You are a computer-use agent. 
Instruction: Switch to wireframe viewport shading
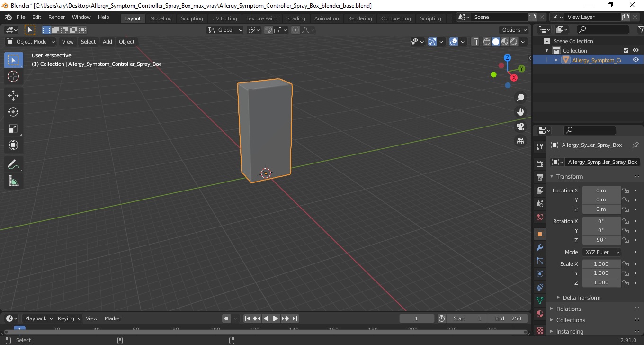coord(487,42)
